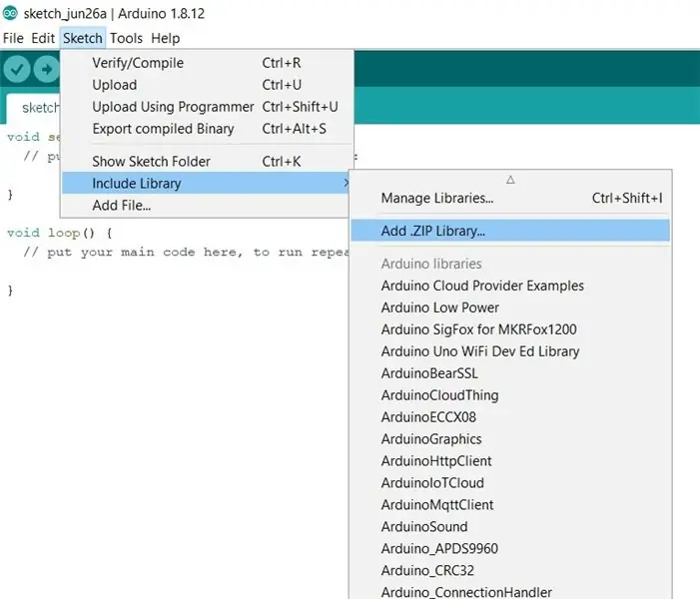Open the Edit menu

(x=43, y=38)
